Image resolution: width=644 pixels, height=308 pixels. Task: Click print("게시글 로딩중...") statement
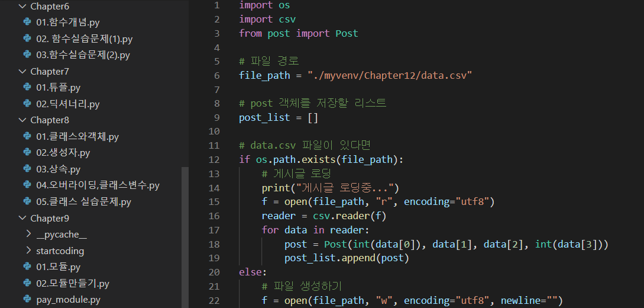(x=331, y=188)
